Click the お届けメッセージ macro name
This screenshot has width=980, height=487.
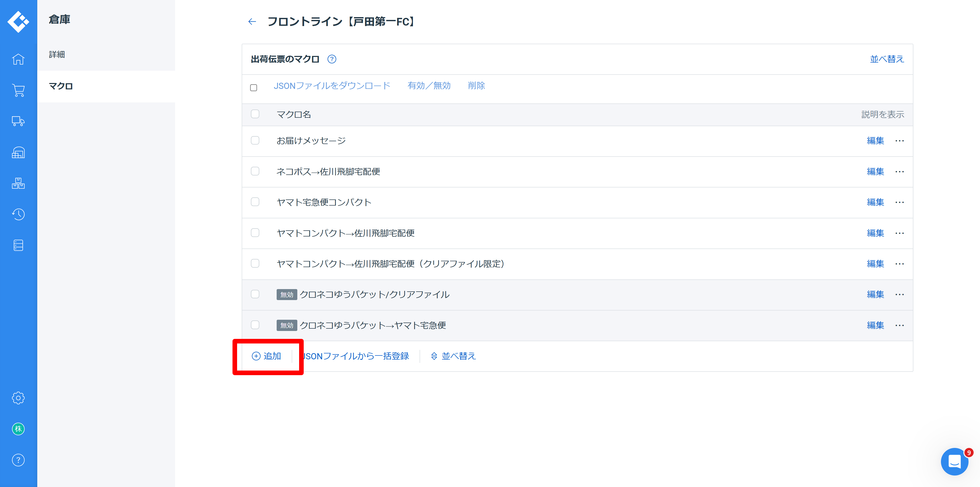tap(311, 141)
